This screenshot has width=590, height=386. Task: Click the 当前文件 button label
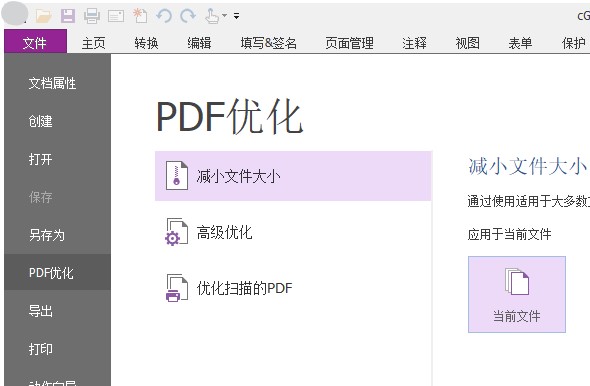(x=517, y=316)
